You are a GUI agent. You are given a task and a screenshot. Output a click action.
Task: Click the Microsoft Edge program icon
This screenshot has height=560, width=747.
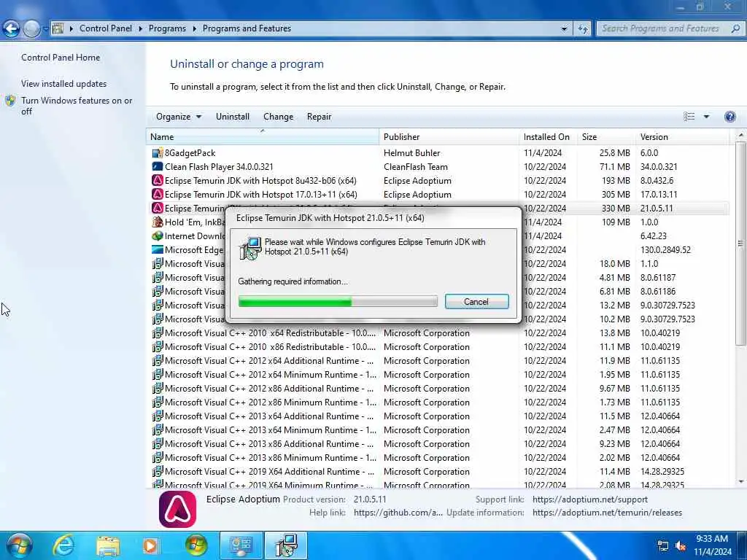coord(158,249)
